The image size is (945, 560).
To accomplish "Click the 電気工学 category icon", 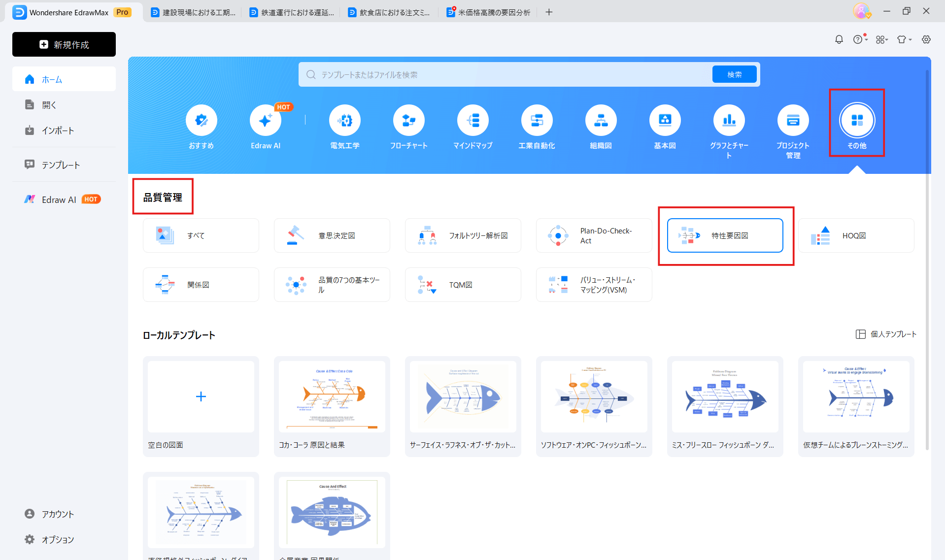I will (x=344, y=121).
